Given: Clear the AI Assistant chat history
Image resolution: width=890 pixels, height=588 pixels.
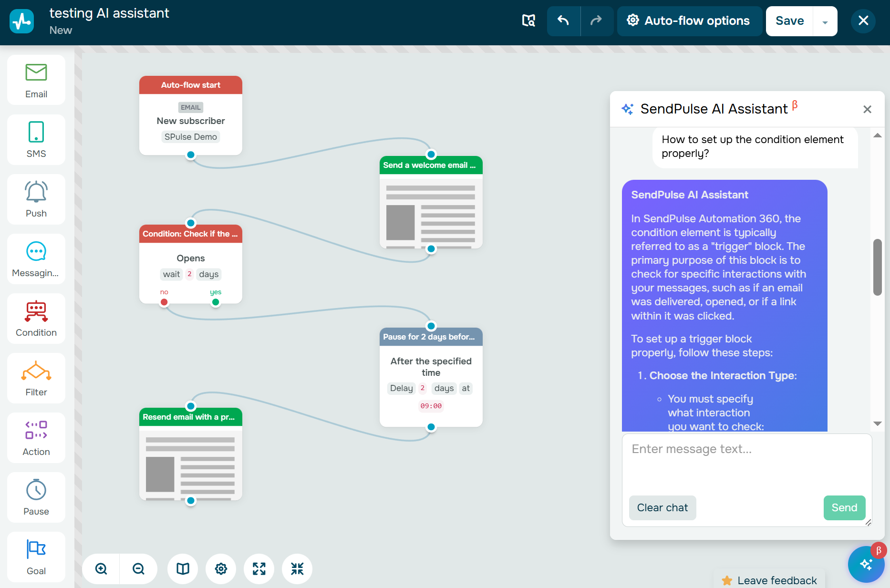Looking at the screenshot, I should (662, 507).
